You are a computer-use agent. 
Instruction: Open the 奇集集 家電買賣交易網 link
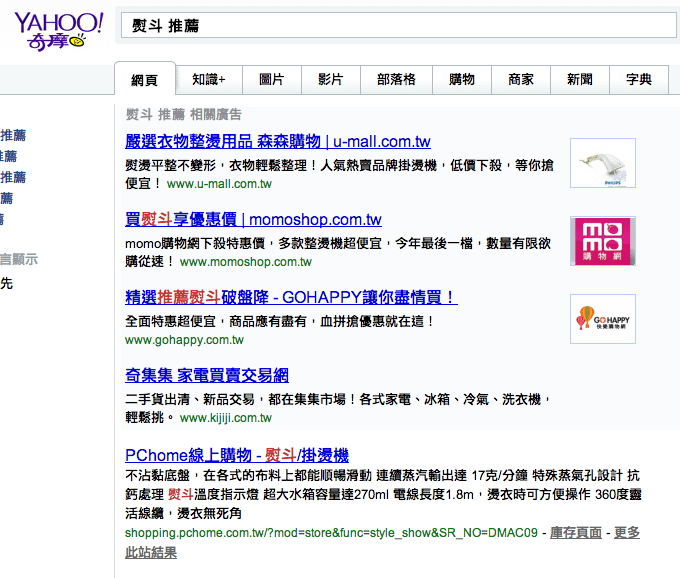(x=207, y=376)
